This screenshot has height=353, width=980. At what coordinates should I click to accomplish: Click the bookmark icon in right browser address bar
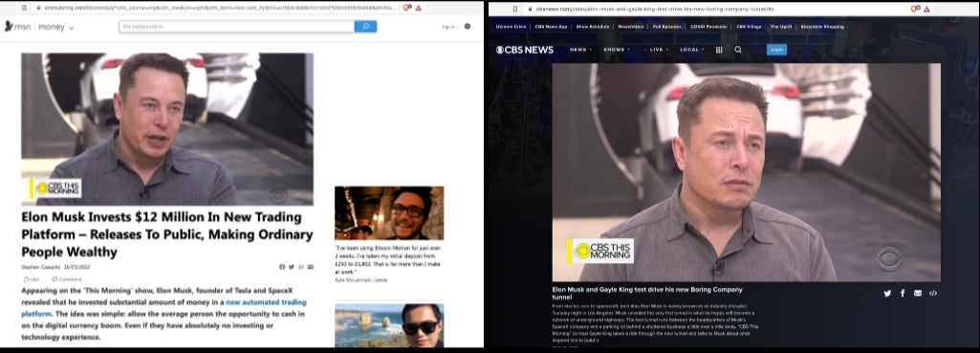click(x=514, y=9)
